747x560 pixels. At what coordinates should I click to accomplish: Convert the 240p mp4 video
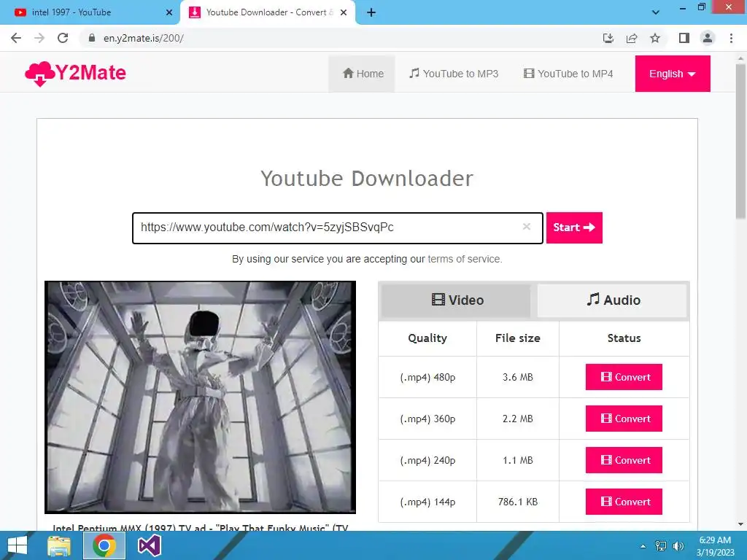(624, 460)
